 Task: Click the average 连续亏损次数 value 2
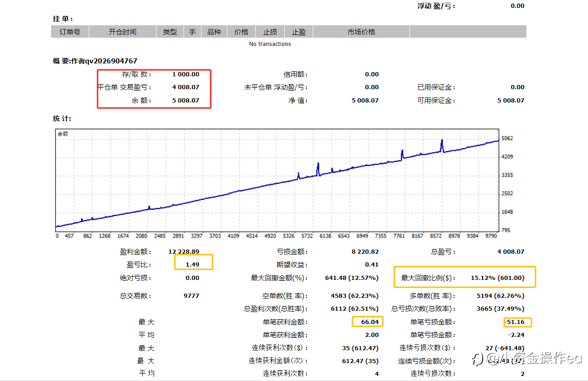pyautogui.click(x=522, y=374)
